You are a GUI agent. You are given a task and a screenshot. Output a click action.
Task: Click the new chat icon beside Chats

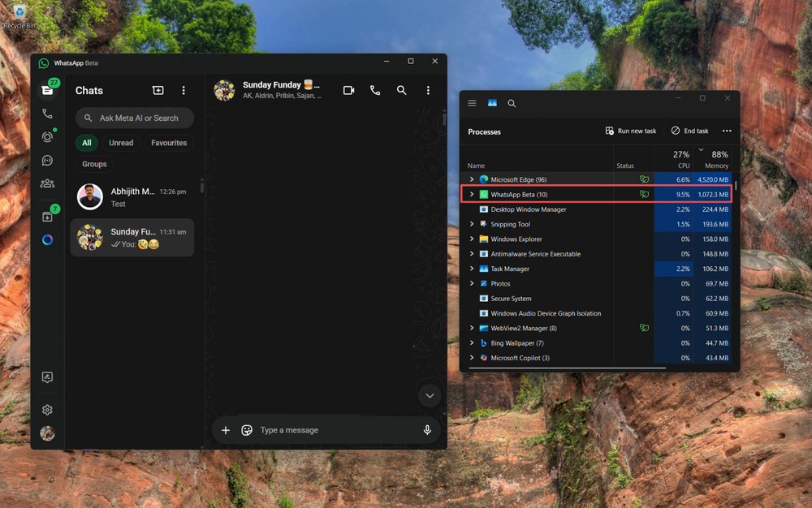(x=158, y=91)
